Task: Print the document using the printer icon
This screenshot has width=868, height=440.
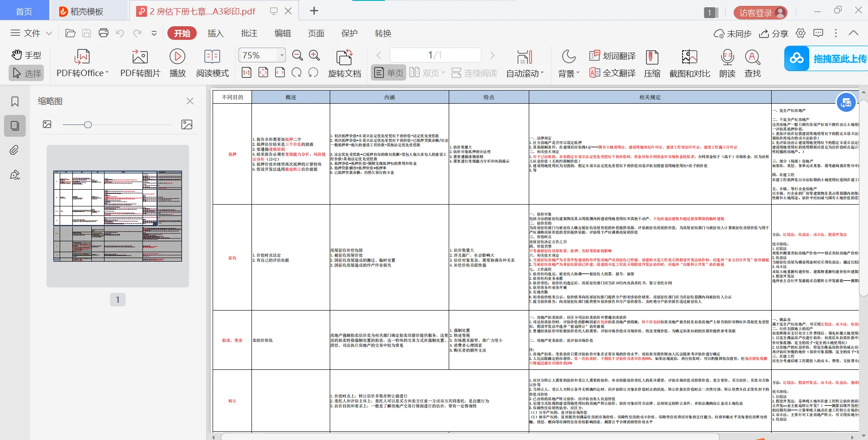Action: tap(104, 33)
